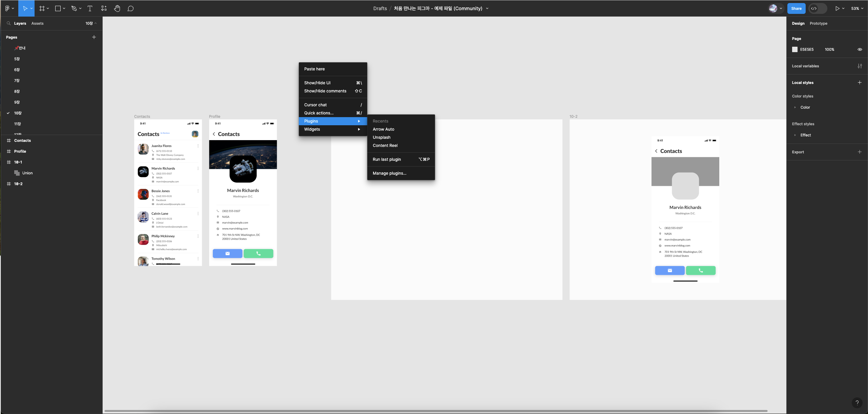Open the Resources components tool
The image size is (868, 414).
[x=104, y=8]
